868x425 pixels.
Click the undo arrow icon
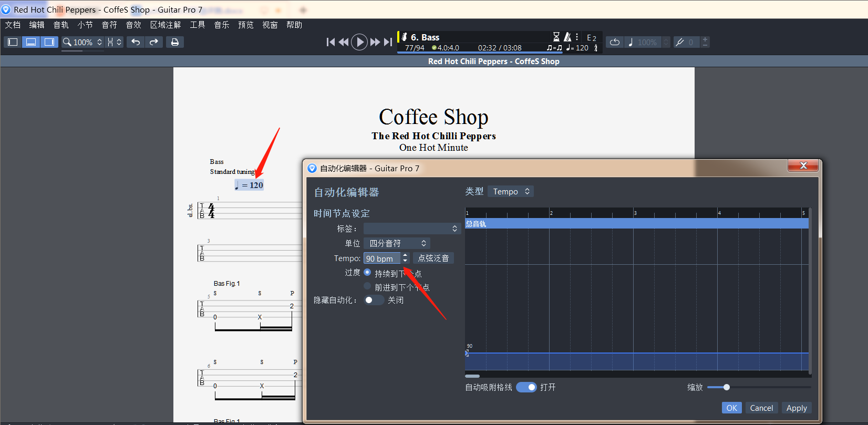pos(136,42)
